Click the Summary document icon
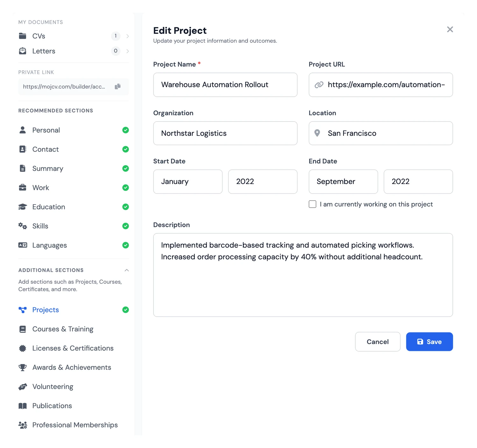 click(x=23, y=168)
